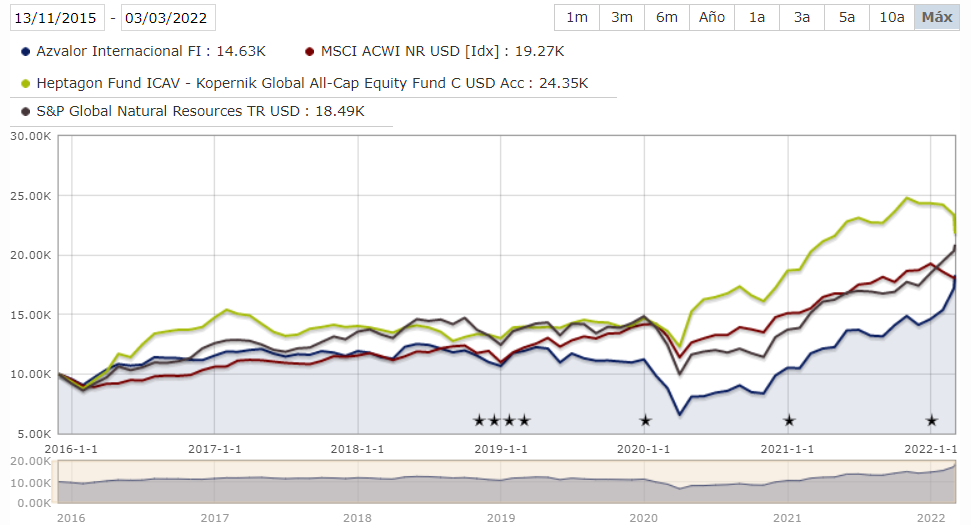Choose the 6m period button
This screenshot has height=529, width=971.
click(667, 18)
